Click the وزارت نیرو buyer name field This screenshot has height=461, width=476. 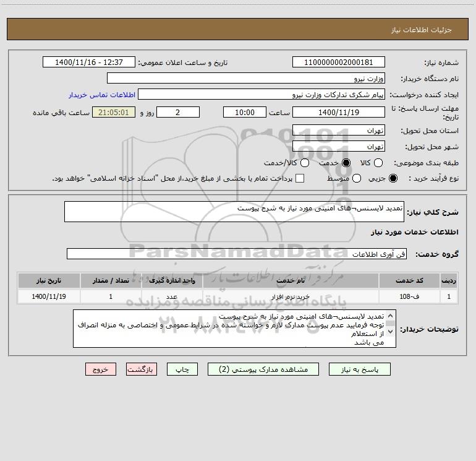click(x=246, y=78)
